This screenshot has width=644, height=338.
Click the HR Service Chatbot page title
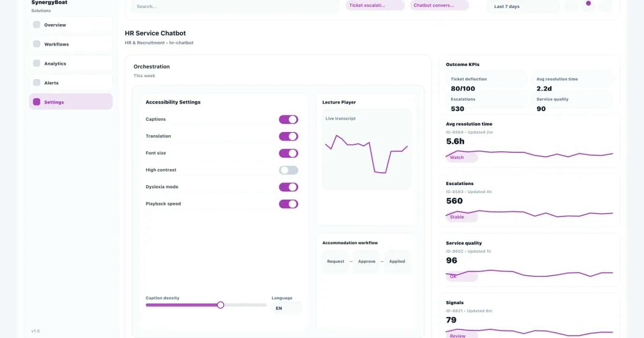[x=155, y=33]
